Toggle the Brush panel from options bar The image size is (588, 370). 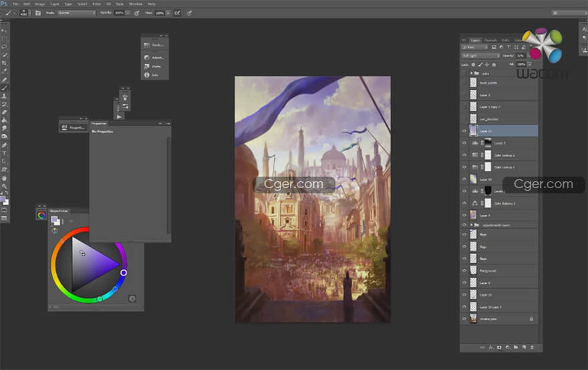coord(38,13)
